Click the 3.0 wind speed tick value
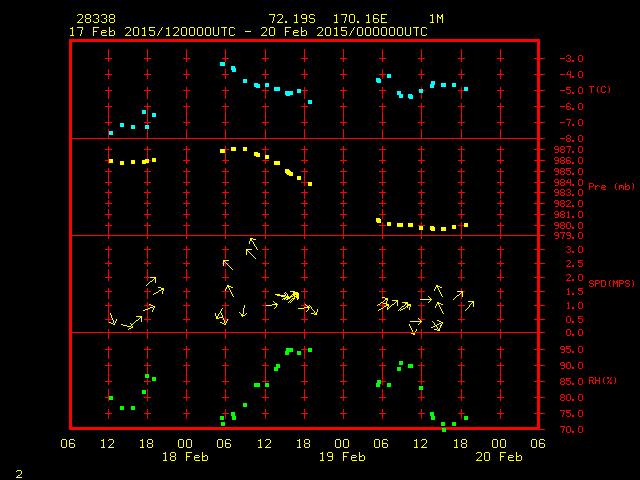640x480 pixels. click(574, 250)
